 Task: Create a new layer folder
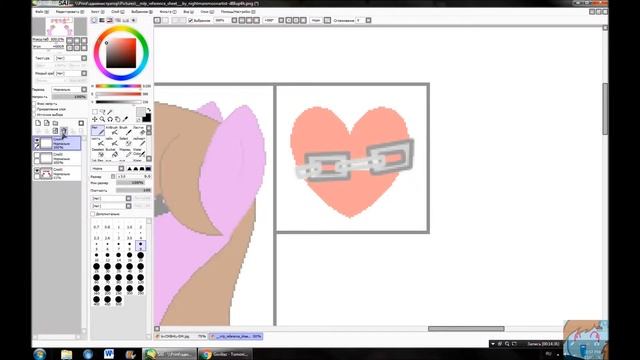[x=56, y=123]
